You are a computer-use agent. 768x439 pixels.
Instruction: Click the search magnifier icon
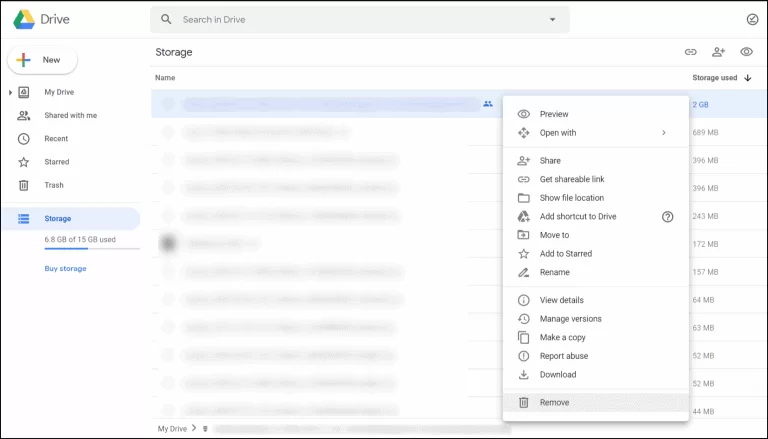pyautogui.click(x=166, y=19)
